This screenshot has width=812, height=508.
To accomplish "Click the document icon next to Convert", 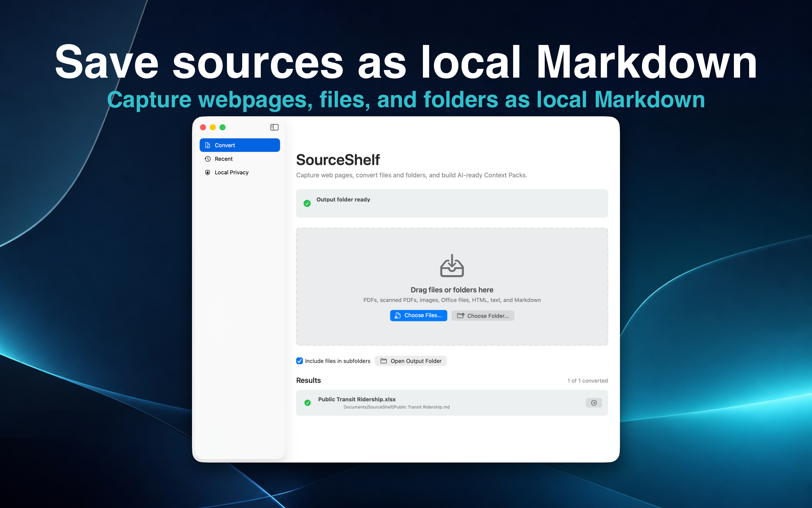I will click(x=208, y=145).
